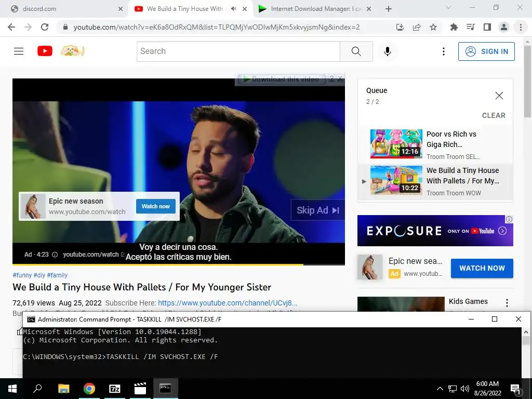Viewport: 532px width, 399px height.
Task: Open Chrome three-dot menu
Action: click(x=521, y=27)
